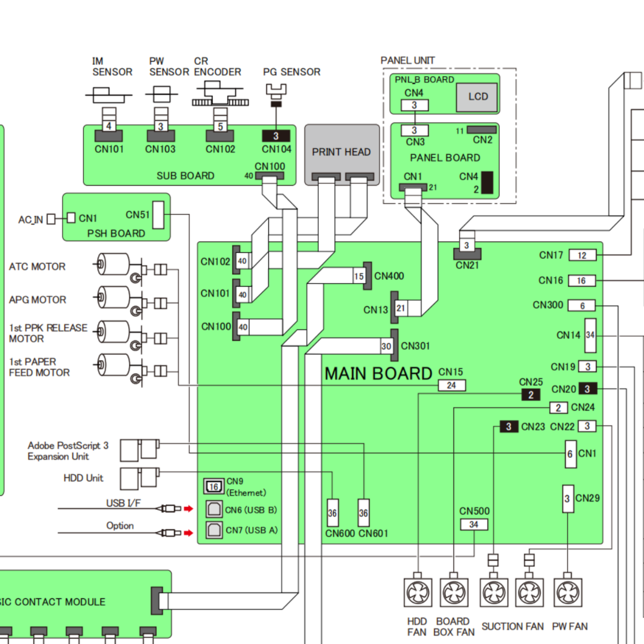Click CN4 connector on PNL_B BOARD

coord(414,105)
